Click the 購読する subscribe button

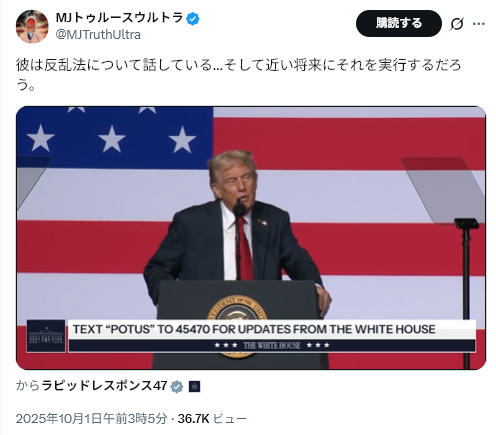pyautogui.click(x=399, y=23)
